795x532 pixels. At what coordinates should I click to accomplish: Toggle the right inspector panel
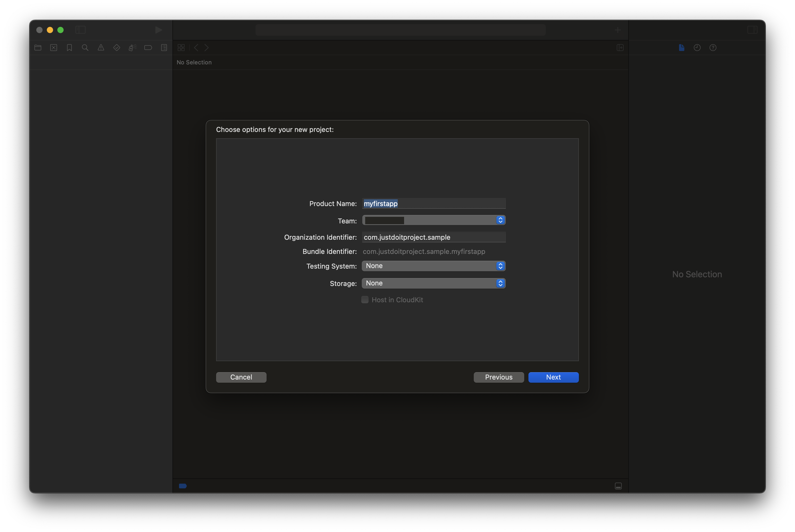pyautogui.click(x=752, y=30)
